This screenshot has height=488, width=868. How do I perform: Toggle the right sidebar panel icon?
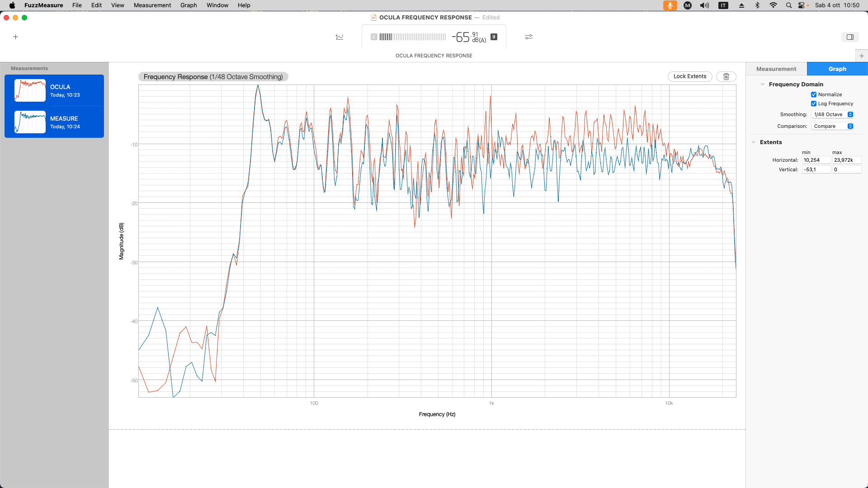tap(850, 37)
